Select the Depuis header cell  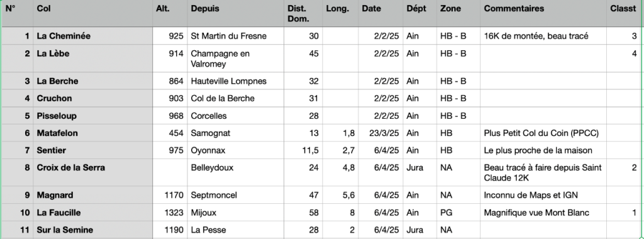tap(235, 14)
